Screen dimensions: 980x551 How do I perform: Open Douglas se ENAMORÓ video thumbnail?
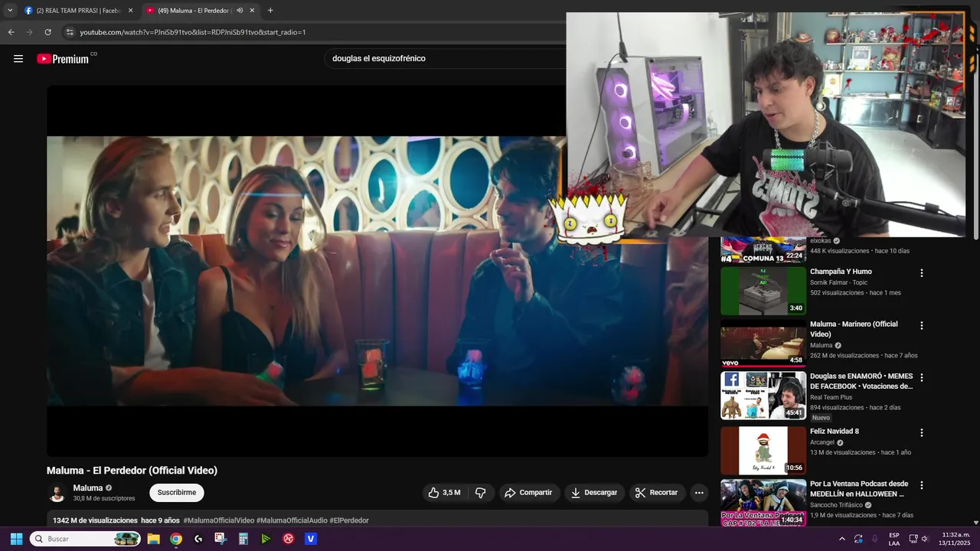(x=763, y=396)
